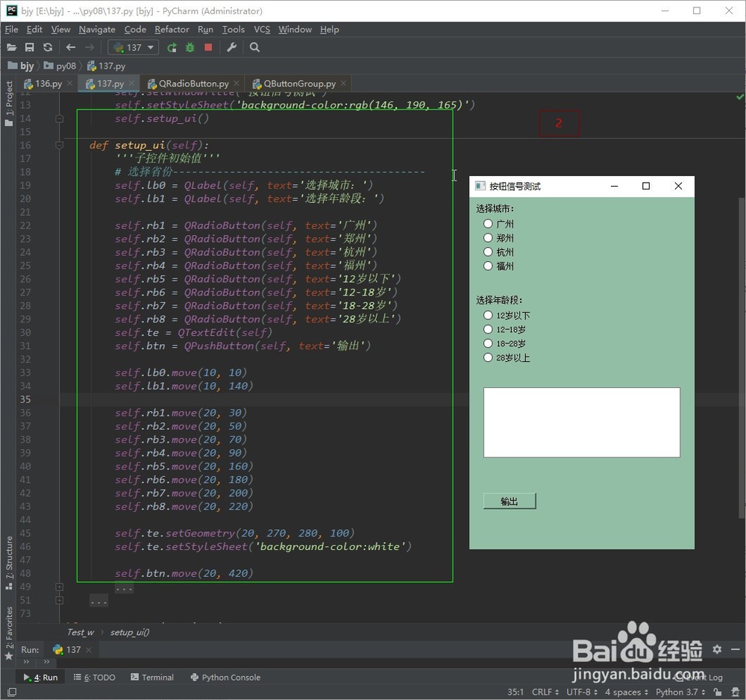Navigate forward with the right arrow icon
746x700 pixels.
click(x=89, y=47)
